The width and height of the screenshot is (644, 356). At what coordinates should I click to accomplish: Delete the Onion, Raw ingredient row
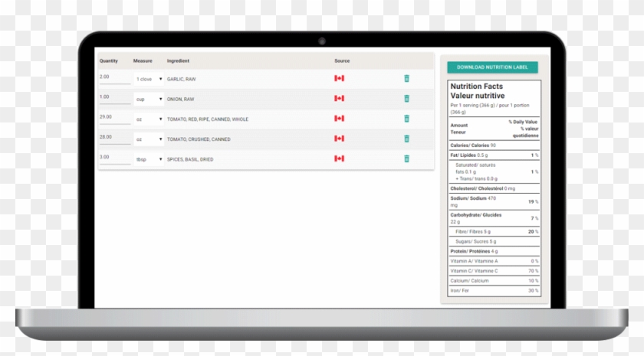[x=406, y=99]
